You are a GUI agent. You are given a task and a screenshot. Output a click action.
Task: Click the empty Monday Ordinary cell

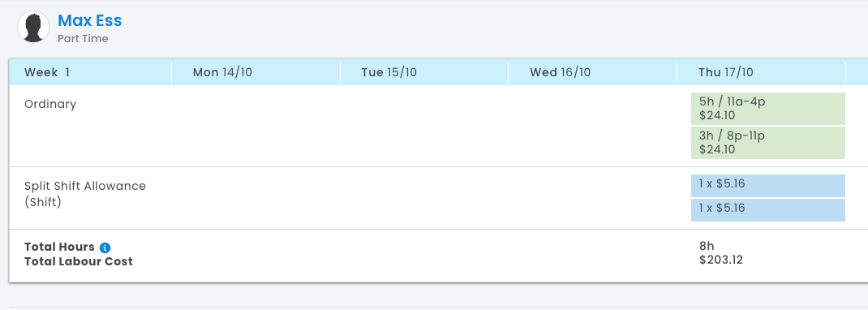pos(256,126)
